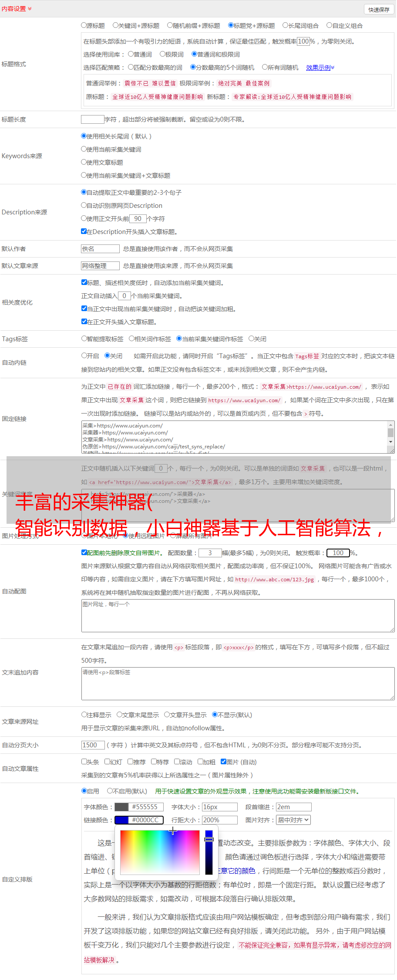Click the 段首缩进 field showing 2em
The height and width of the screenshot is (980, 397).
[x=294, y=807]
